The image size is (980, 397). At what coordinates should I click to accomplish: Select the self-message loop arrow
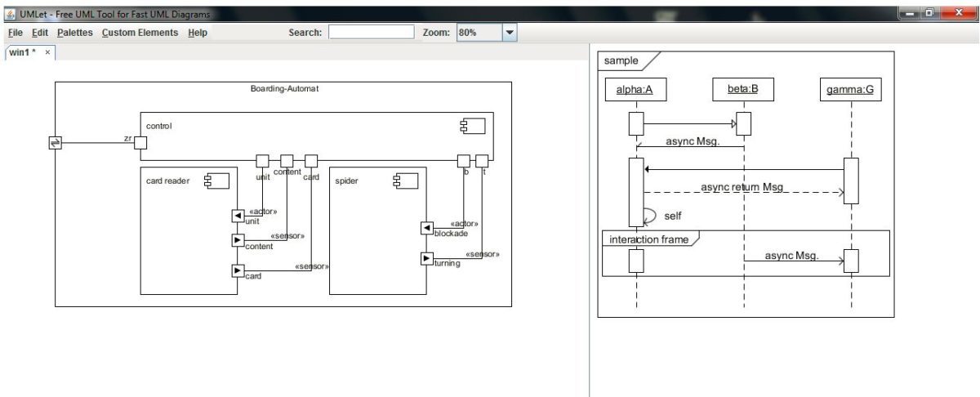click(650, 216)
